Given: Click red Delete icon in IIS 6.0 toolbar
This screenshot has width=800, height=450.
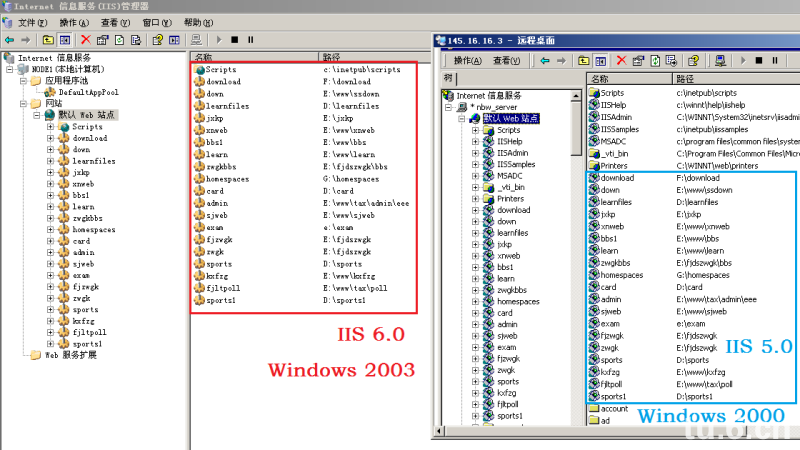Looking at the screenshot, I should coord(86,40).
